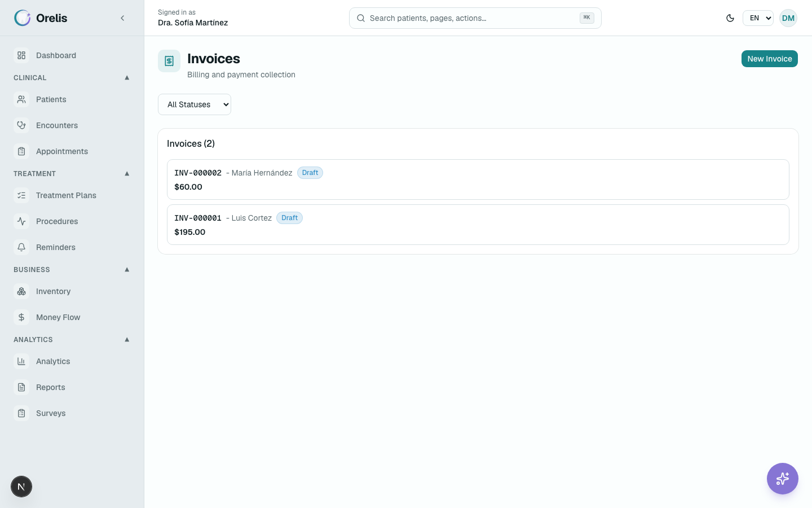
Task: Click the Billing and payment collection subtitle
Action: [x=241, y=75]
